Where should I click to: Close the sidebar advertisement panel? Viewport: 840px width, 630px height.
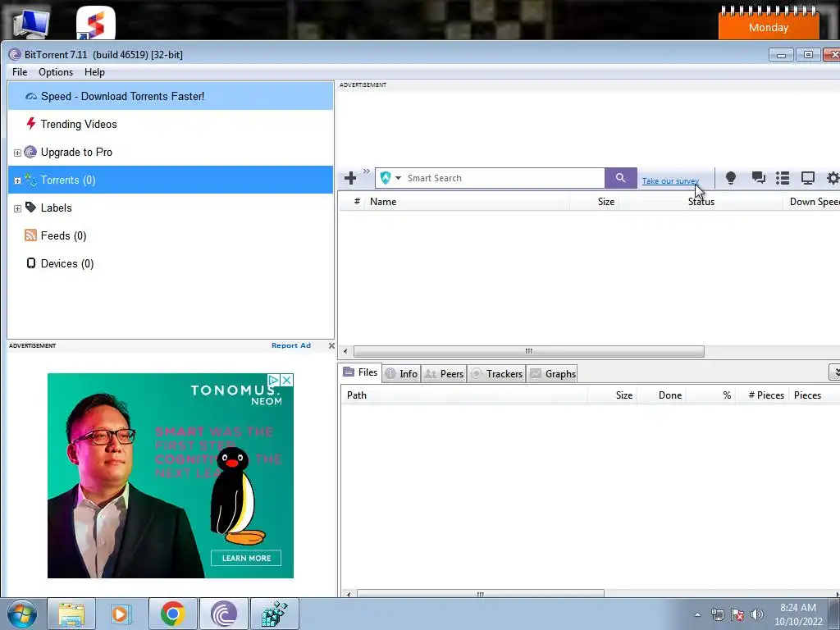(x=331, y=345)
